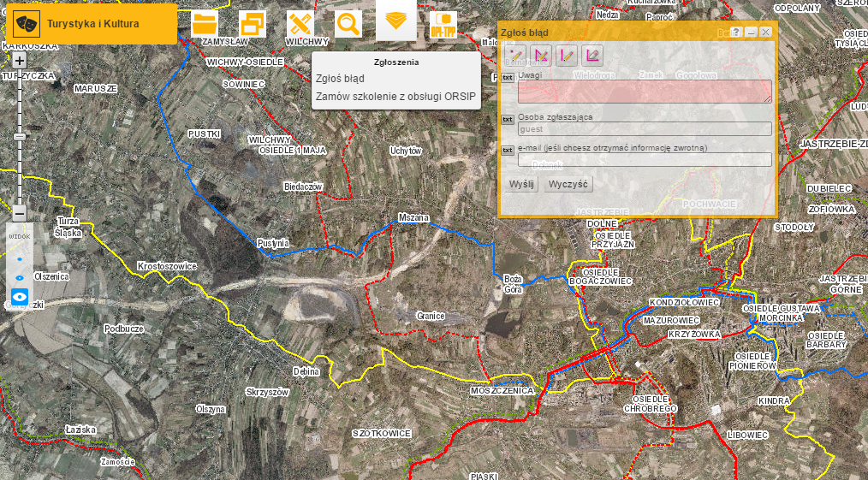The image size is (868, 480).
Task: Zoom out with the minus button
Action: 20,212
